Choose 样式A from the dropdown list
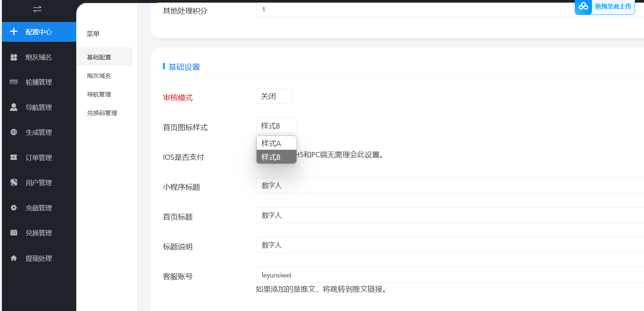This screenshot has height=311, width=644. pos(276,143)
